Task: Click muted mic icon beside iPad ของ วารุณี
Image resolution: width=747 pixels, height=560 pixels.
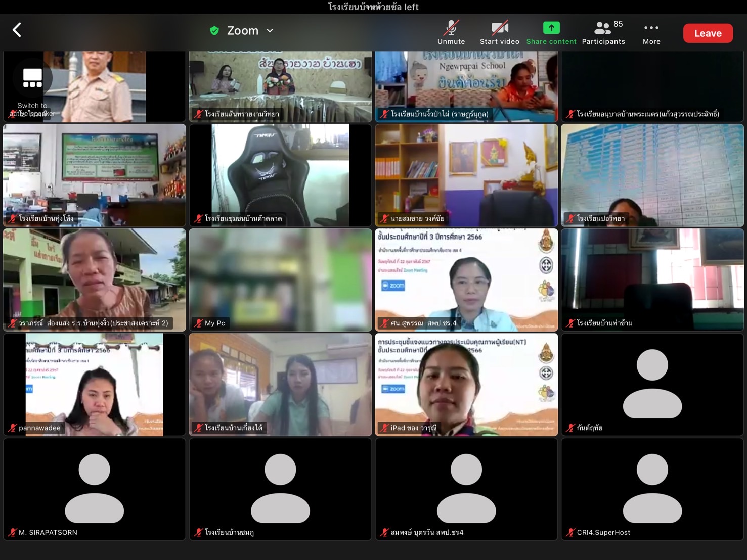Action: point(384,428)
